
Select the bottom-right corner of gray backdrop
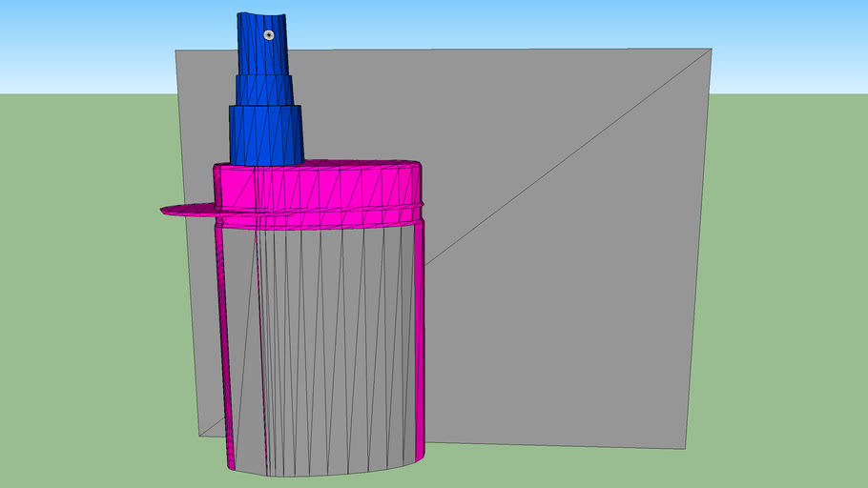(x=686, y=448)
